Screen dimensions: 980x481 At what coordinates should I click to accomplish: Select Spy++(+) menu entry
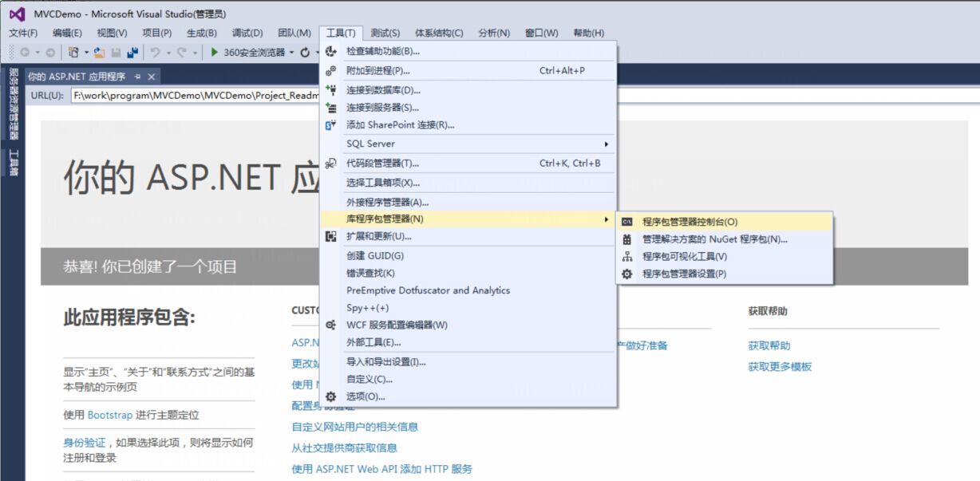[x=468, y=308]
